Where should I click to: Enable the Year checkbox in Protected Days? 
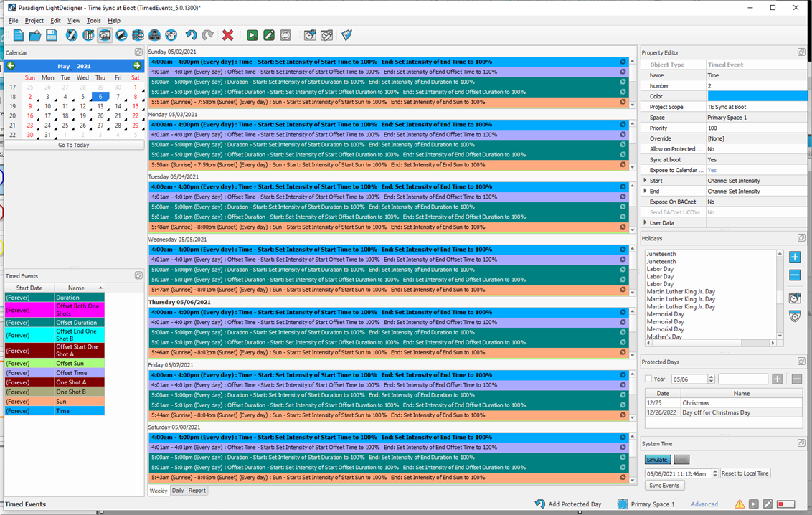[648, 379]
